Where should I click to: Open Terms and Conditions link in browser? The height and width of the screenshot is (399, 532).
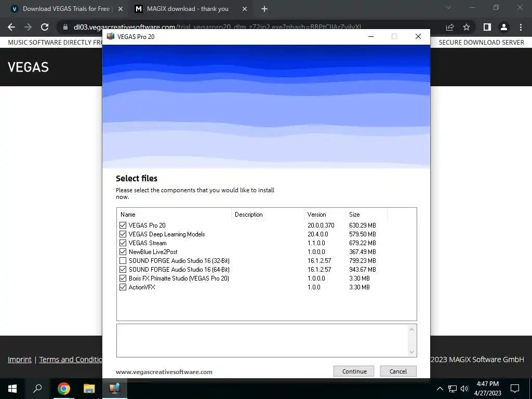71,360
